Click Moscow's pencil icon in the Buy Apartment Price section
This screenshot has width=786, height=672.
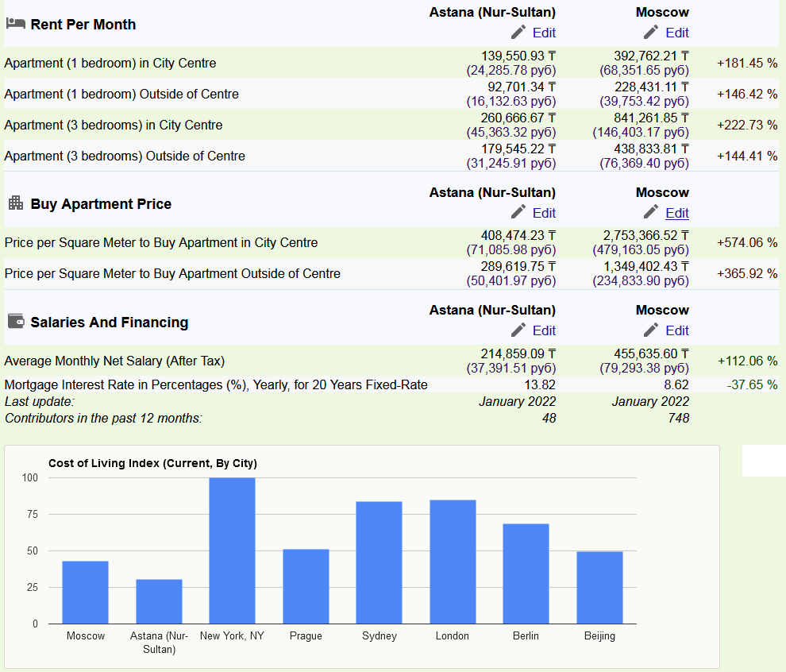tap(651, 212)
